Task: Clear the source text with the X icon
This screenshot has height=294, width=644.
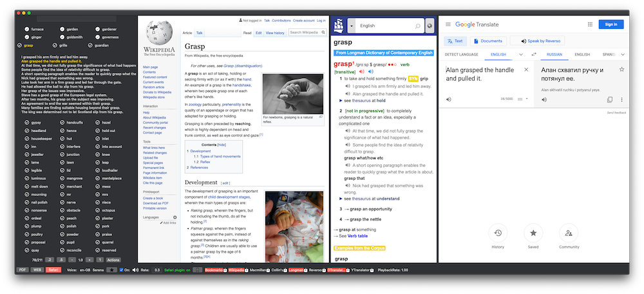Action: tap(526, 70)
